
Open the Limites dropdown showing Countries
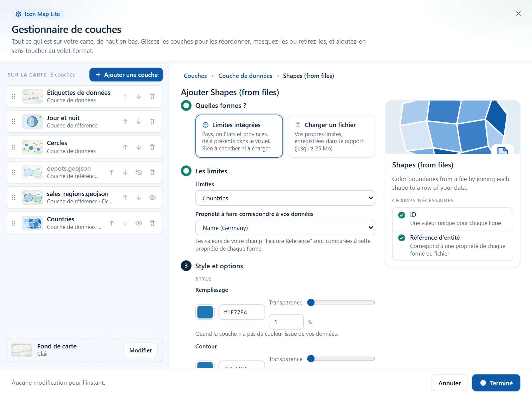coord(285,198)
